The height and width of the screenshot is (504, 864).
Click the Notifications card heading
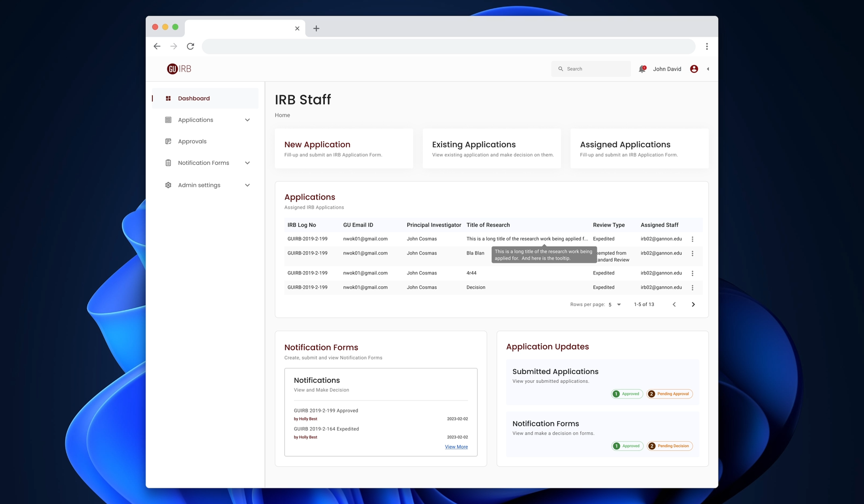click(x=316, y=380)
